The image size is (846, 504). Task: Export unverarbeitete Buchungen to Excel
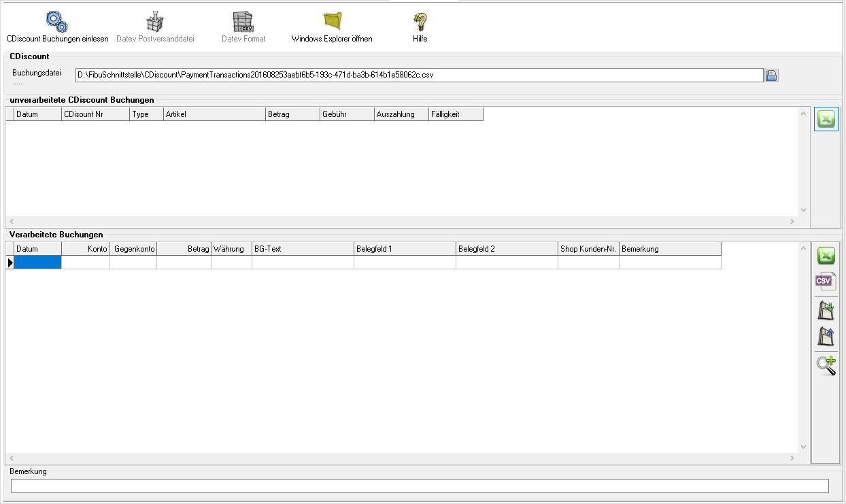click(x=826, y=119)
